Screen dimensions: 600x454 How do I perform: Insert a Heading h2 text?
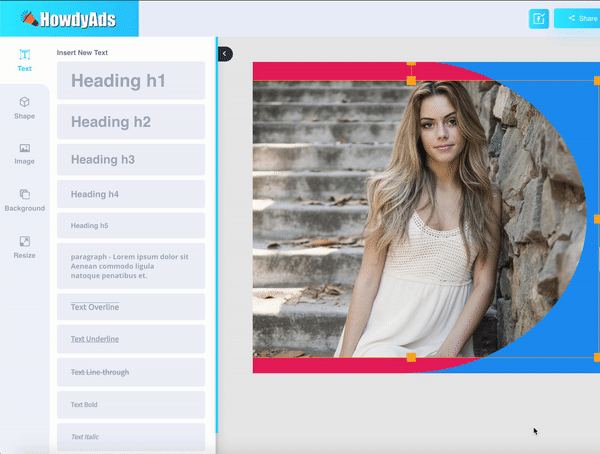pyautogui.click(x=131, y=122)
